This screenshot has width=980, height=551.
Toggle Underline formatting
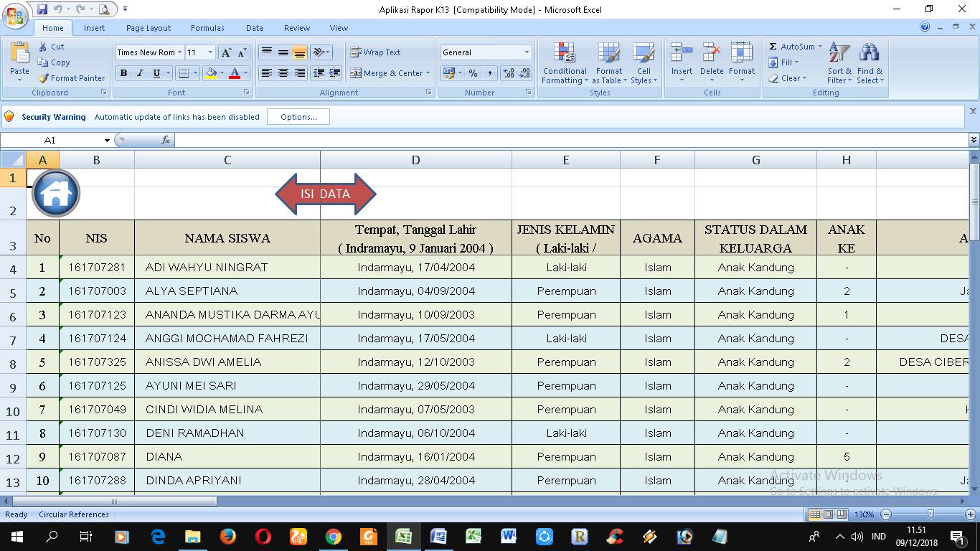(156, 73)
